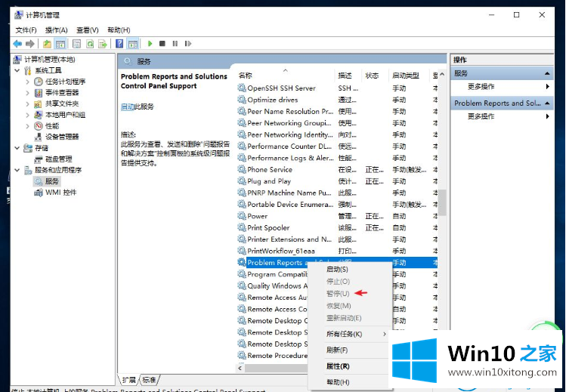Click the Forward arrow toolbar icon
This screenshot has height=392, width=566.
click(x=30, y=44)
